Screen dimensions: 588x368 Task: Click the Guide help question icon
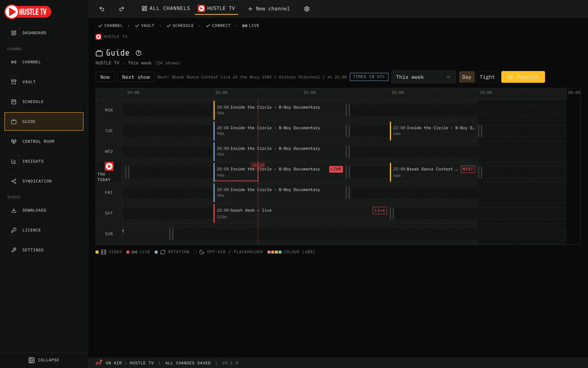[139, 53]
